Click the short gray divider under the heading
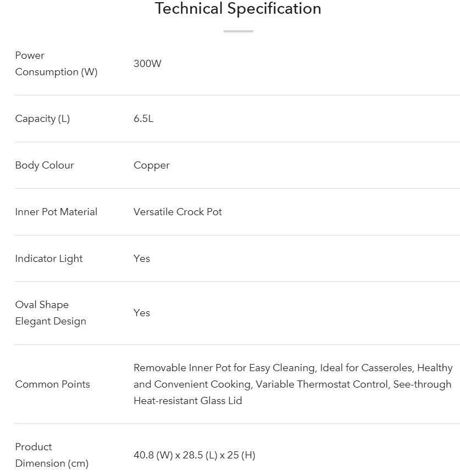Image resolution: width=460 pixels, height=476 pixels. [x=238, y=31]
